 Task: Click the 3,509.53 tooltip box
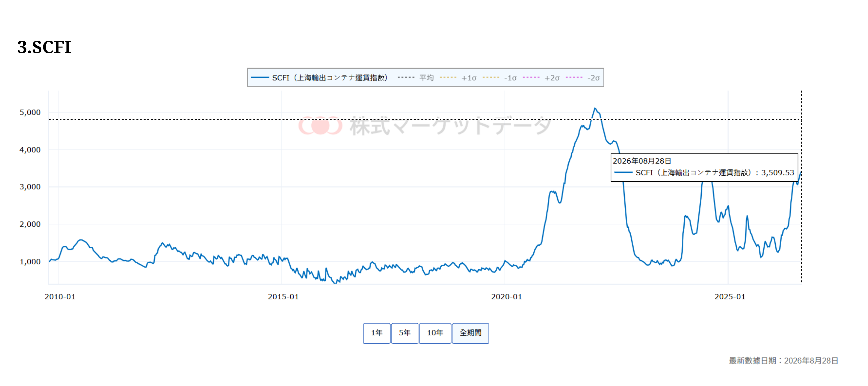point(704,168)
